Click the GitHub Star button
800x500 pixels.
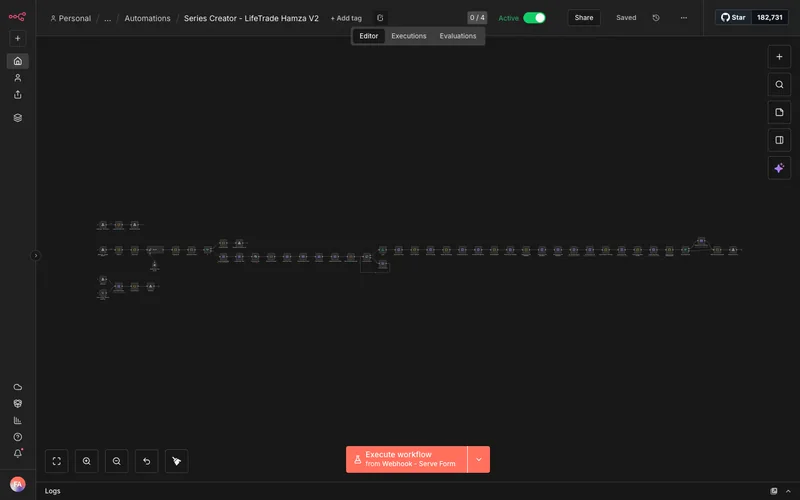click(733, 17)
